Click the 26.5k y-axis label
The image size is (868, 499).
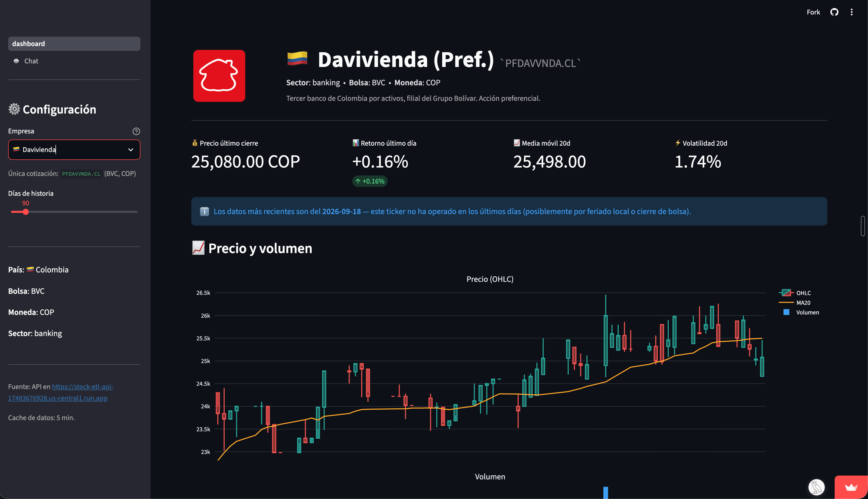click(203, 293)
